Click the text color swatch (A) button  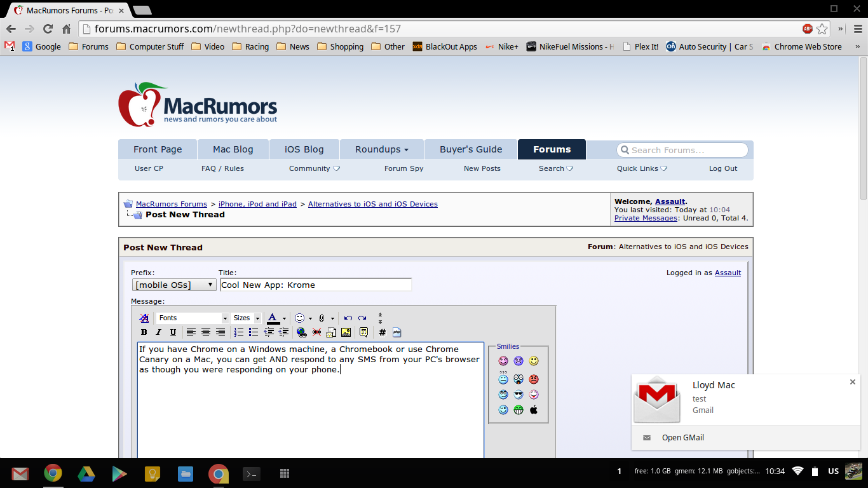pos(273,318)
